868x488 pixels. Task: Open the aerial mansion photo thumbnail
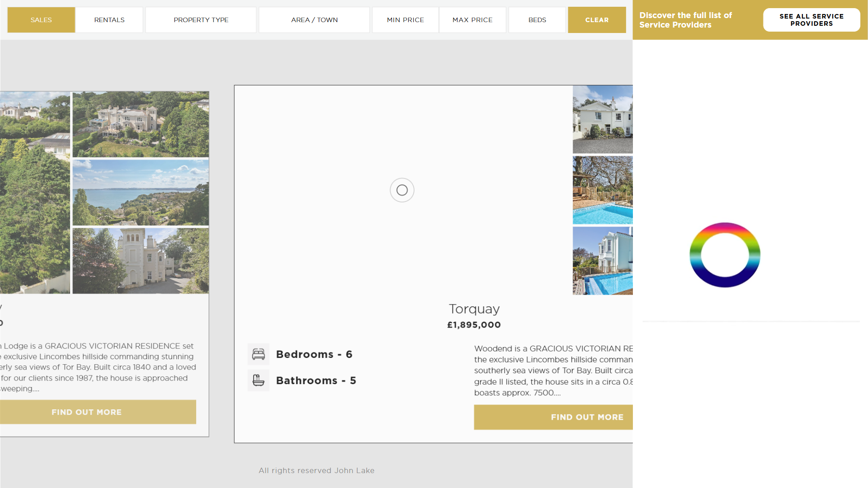click(141, 124)
